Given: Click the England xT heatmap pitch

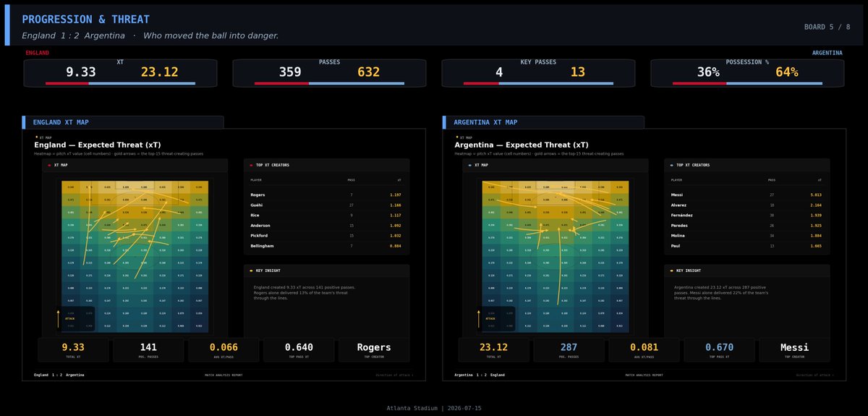Looking at the screenshot, I should (x=136, y=256).
